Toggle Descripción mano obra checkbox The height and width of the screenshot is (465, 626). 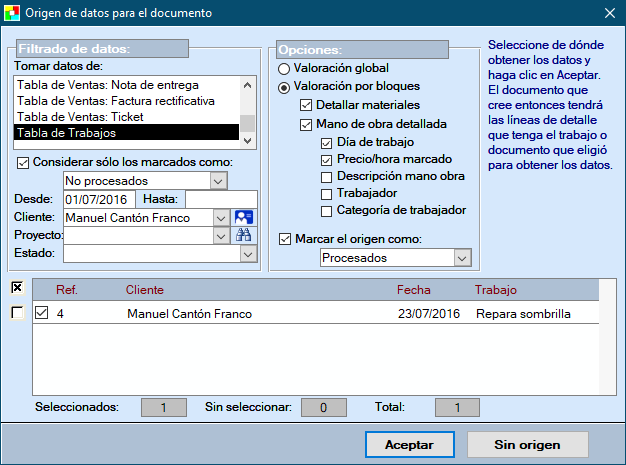pyautogui.click(x=327, y=176)
